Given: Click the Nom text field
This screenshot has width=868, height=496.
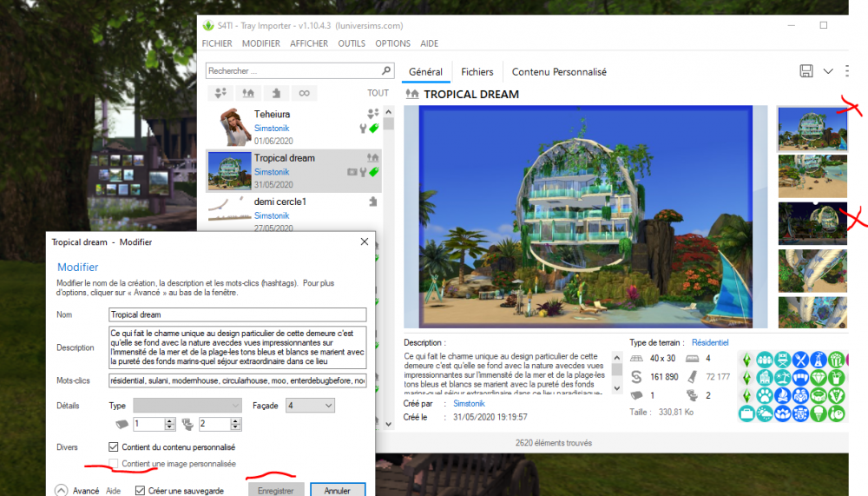Looking at the screenshot, I should pyautogui.click(x=238, y=314).
